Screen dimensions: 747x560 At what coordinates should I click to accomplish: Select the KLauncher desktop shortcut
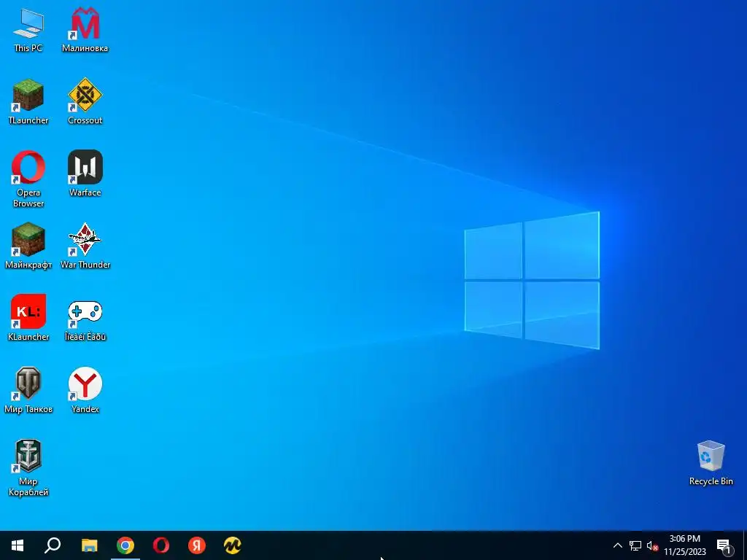pos(28,318)
